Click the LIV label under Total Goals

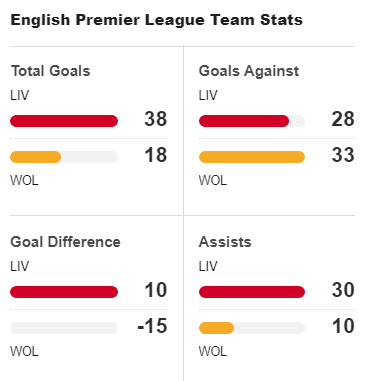pos(20,95)
